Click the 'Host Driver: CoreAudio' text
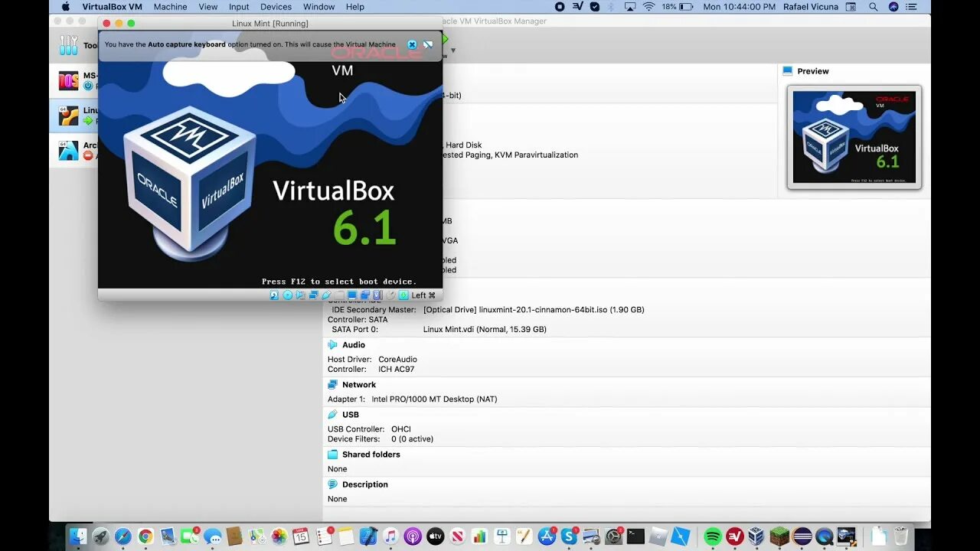Viewport: 980px width, 551px height. pyautogui.click(x=372, y=360)
